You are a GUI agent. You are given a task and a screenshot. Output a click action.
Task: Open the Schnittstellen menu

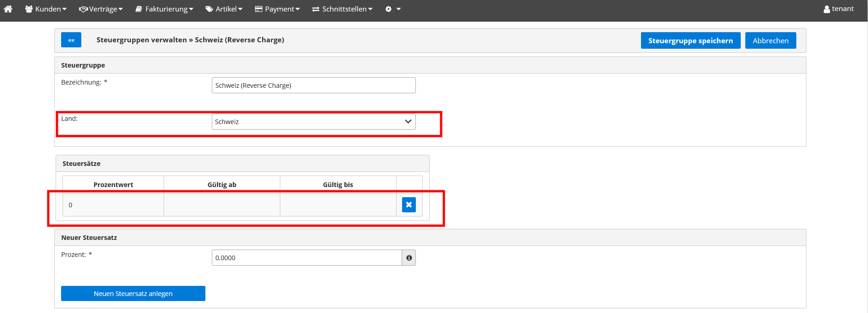pos(342,9)
